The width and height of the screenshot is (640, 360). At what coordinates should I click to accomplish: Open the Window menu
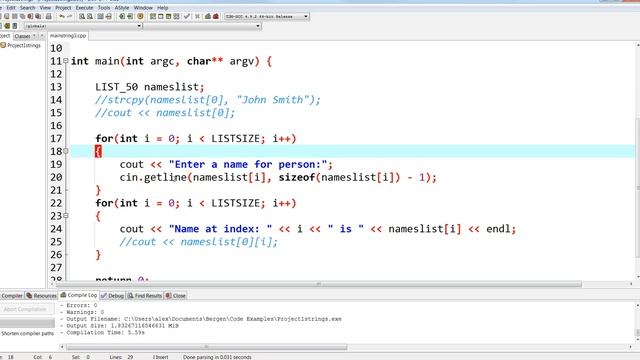[143, 8]
